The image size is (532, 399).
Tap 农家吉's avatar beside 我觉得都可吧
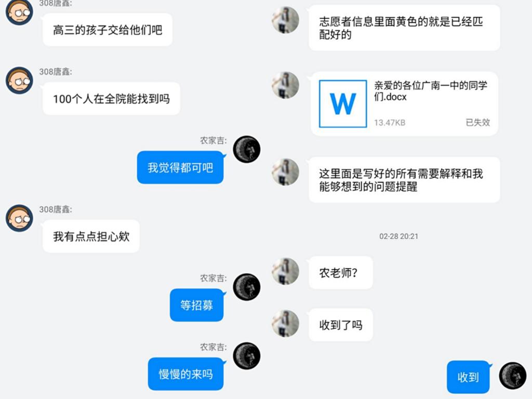247,149
